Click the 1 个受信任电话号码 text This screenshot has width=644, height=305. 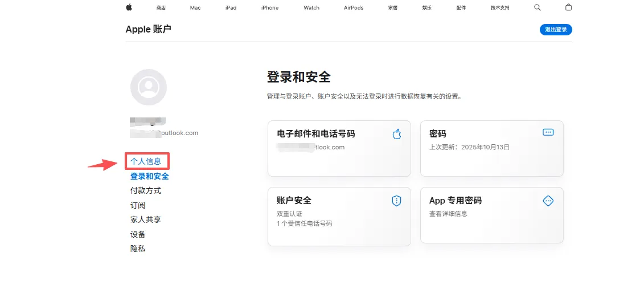pos(304,223)
